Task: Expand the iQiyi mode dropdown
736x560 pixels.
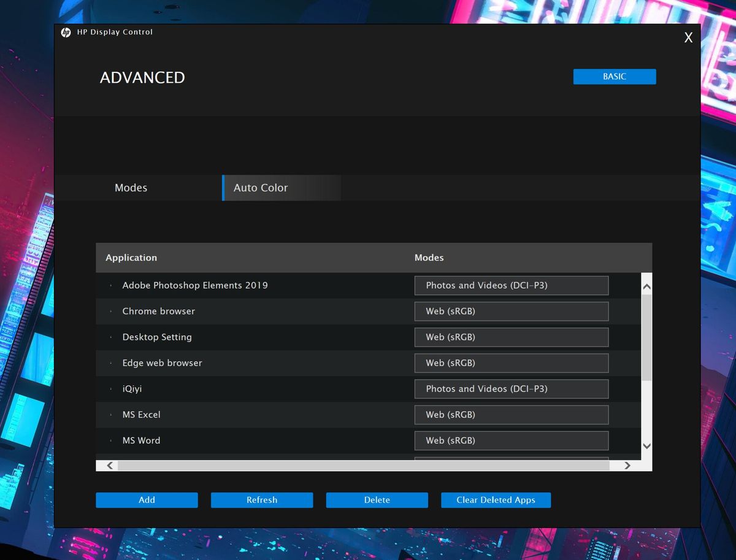Action: (x=511, y=389)
